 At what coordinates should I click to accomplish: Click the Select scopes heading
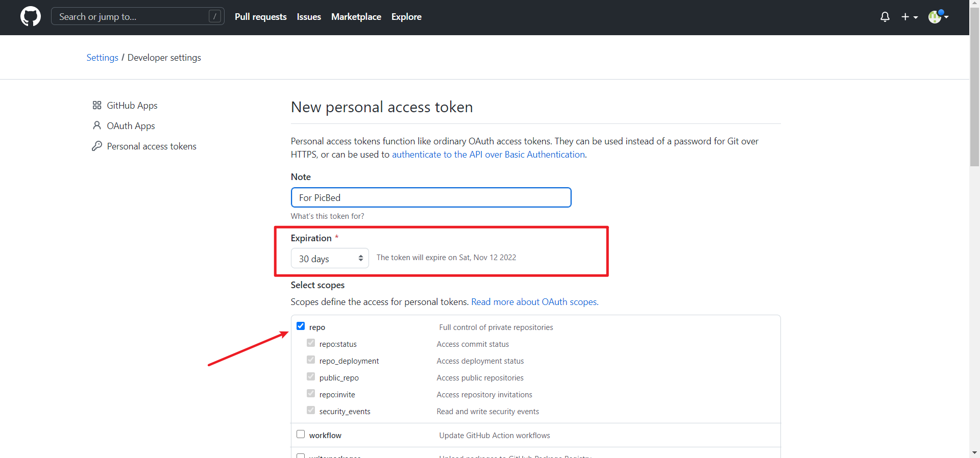(317, 285)
